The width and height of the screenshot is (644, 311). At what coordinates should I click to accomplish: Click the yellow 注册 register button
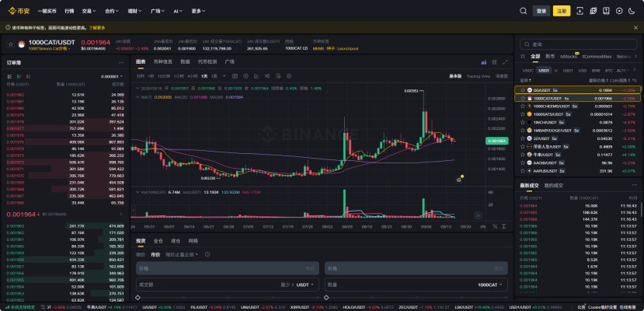click(x=562, y=11)
